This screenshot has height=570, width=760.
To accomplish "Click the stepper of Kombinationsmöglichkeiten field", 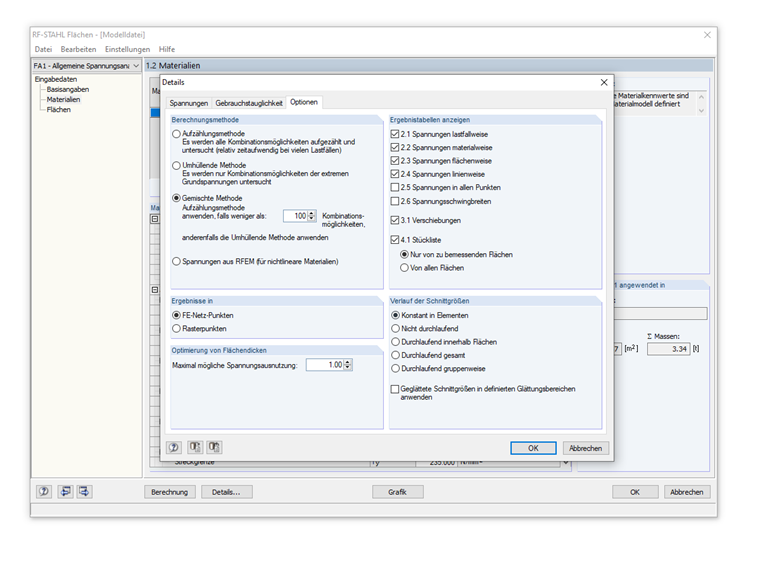I will tap(312, 216).
